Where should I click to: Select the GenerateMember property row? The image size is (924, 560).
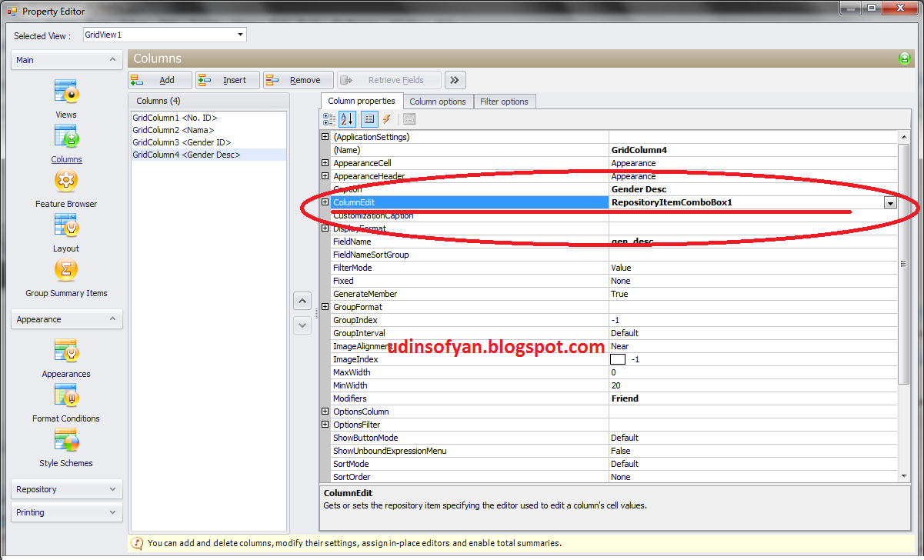tap(614, 294)
